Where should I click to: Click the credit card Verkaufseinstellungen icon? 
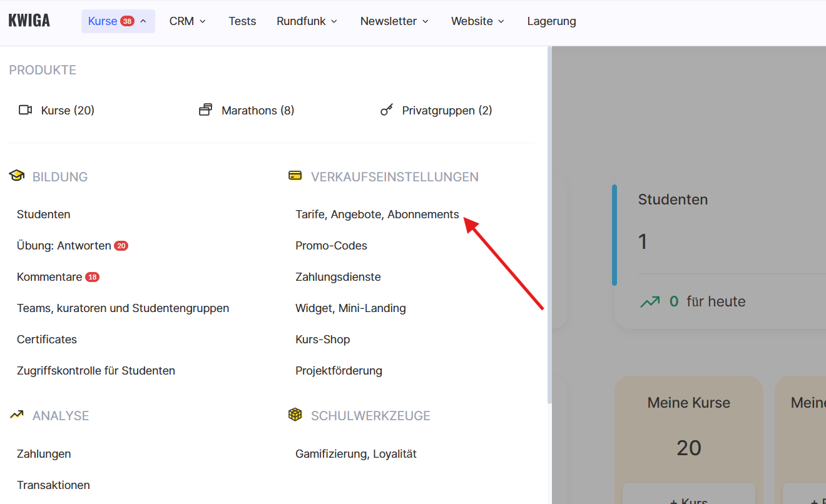[x=295, y=176]
